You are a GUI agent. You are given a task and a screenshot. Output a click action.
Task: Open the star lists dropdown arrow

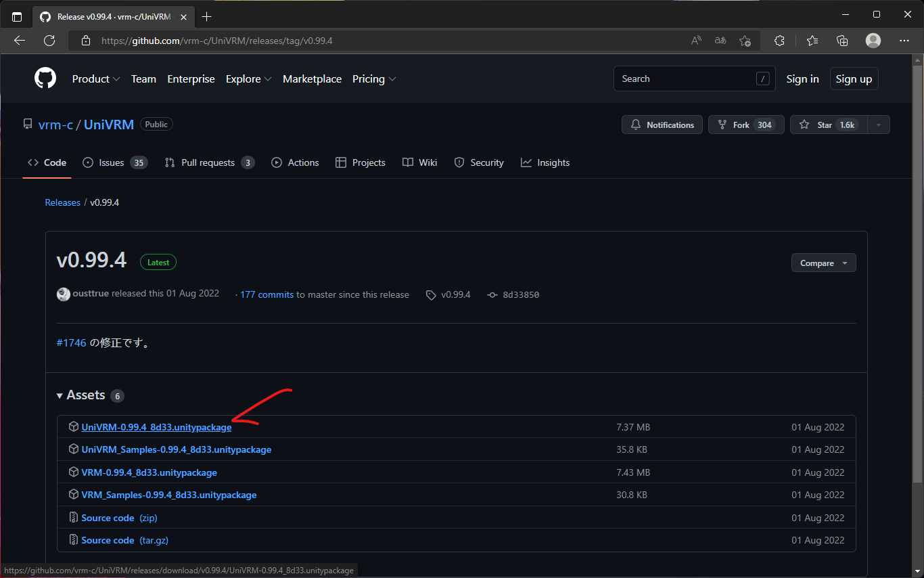click(879, 125)
